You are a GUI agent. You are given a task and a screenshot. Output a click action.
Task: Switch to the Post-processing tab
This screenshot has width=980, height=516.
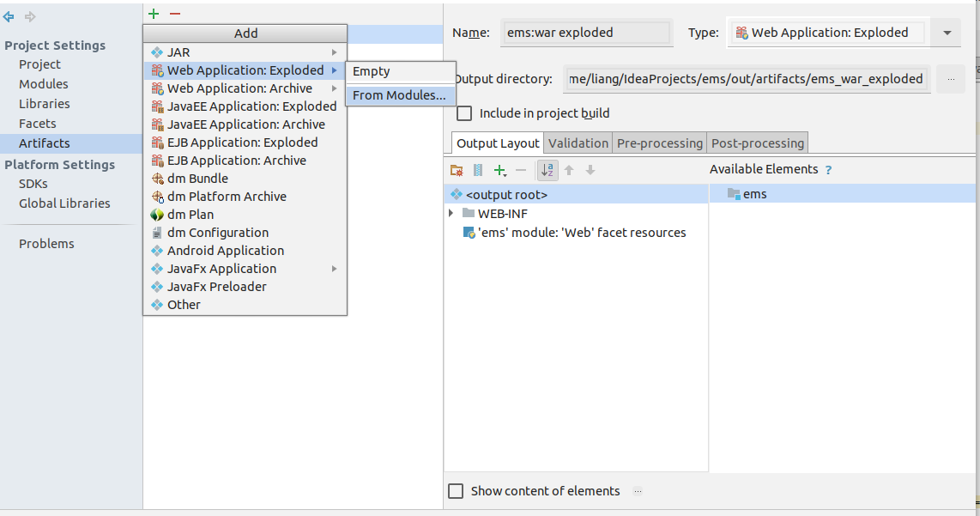[758, 143]
